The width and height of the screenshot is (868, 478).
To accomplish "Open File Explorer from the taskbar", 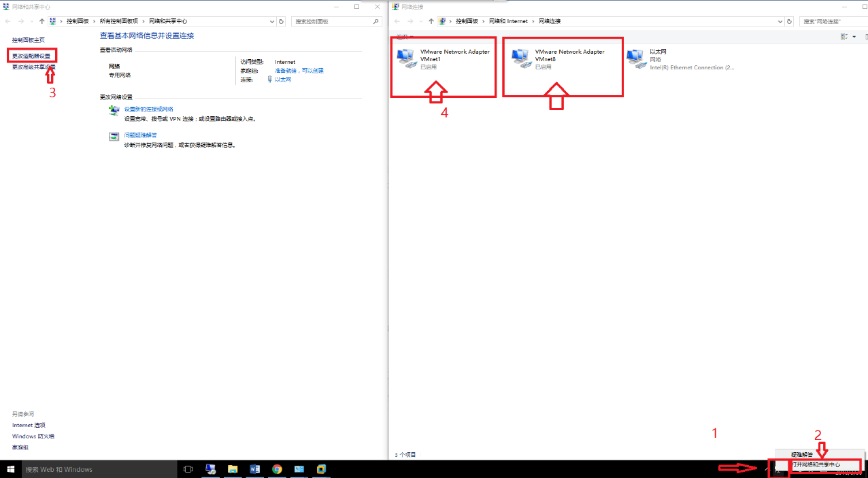I will (233, 469).
